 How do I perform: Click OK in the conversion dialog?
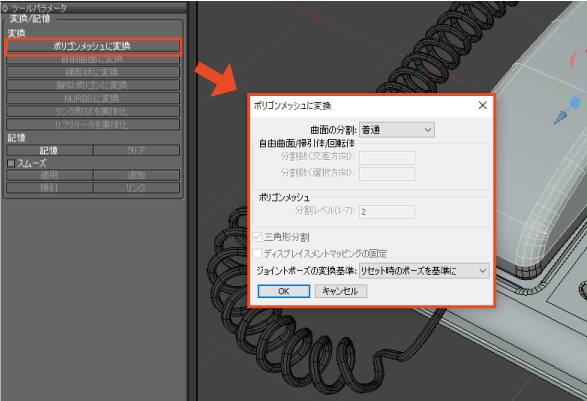(284, 291)
